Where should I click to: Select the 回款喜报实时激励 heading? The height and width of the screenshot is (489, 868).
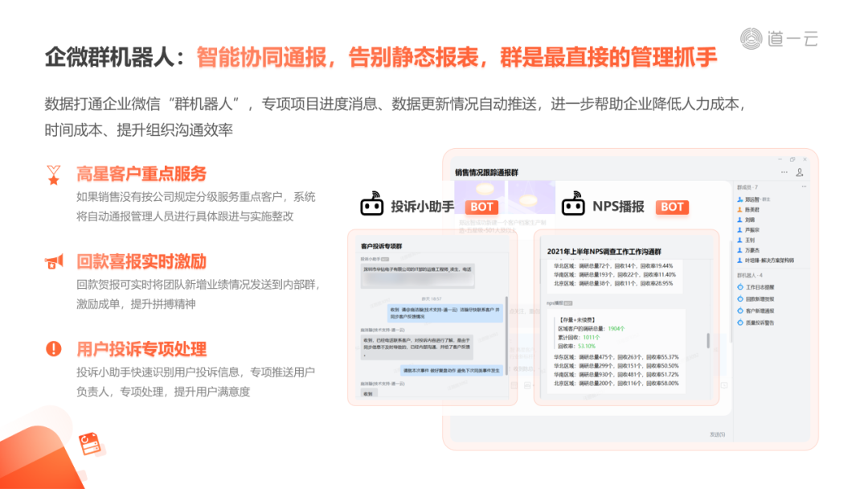point(141,261)
